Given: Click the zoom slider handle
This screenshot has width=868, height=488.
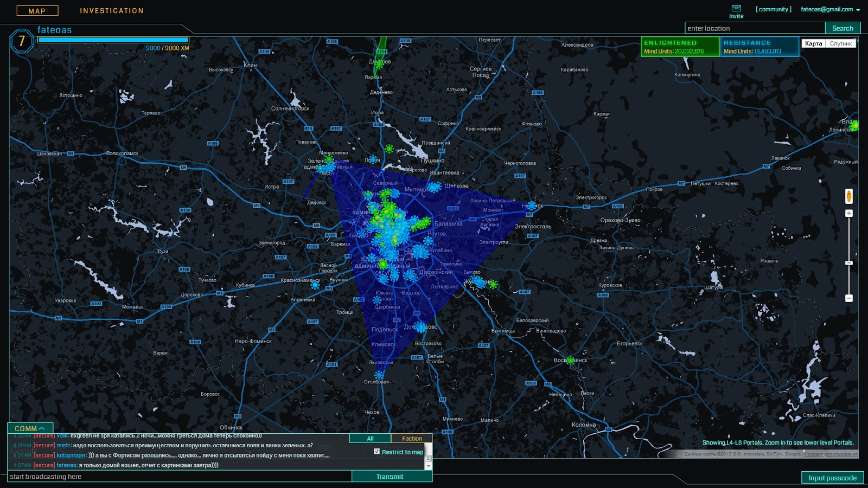Looking at the screenshot, I should (849, 263).
